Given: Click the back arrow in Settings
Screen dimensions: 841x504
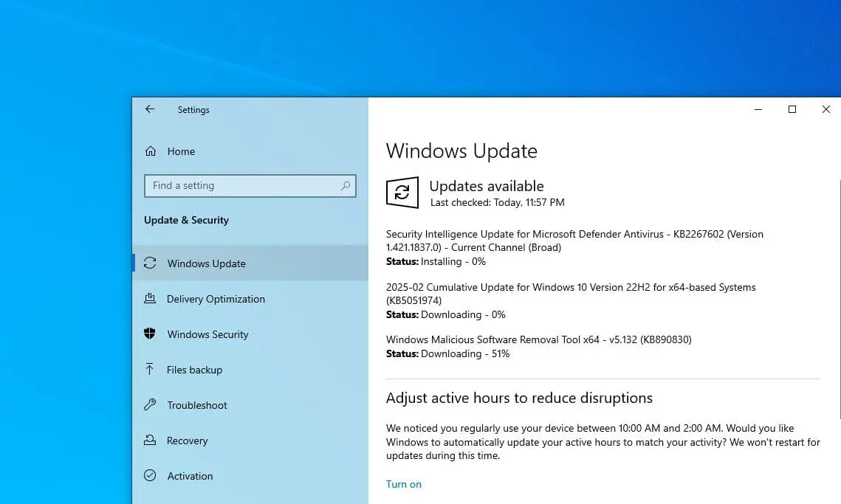Looking at the screenshot, I should tap(149, 108).
